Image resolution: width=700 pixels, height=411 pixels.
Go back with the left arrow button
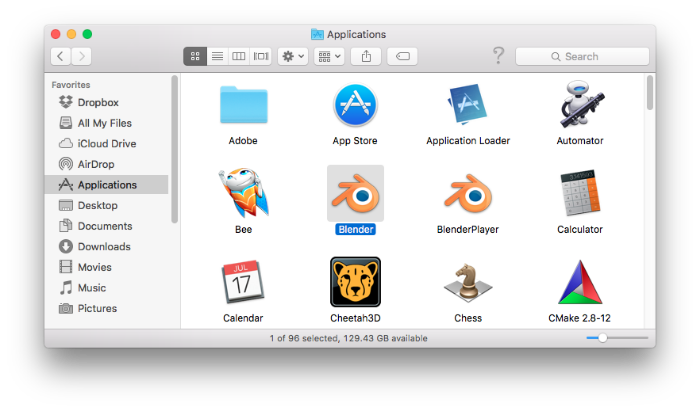[61, 56]
